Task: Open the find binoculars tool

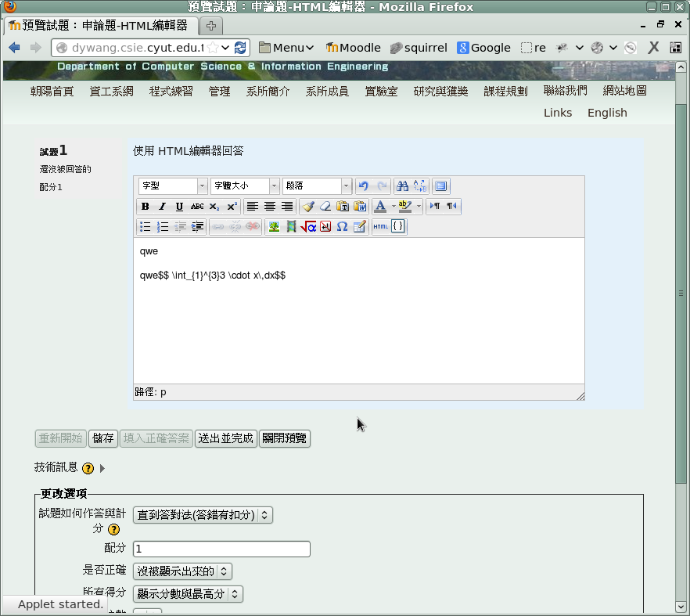Action: point(402,186)
